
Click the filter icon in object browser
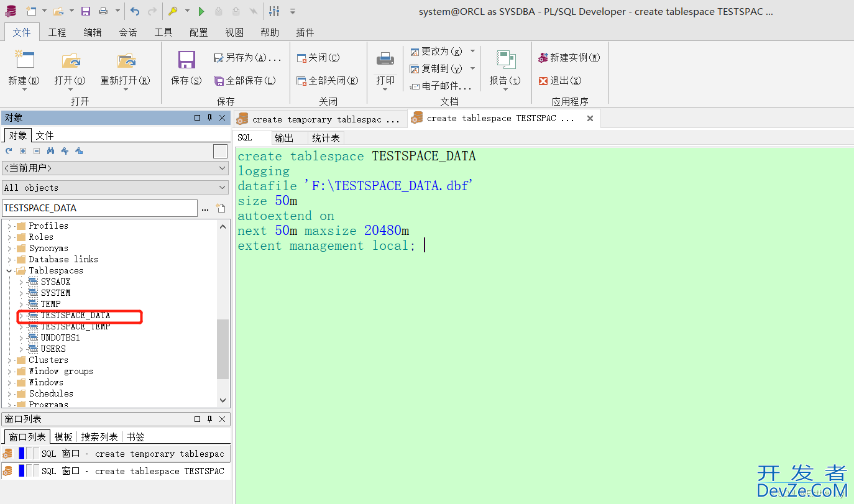65,151
